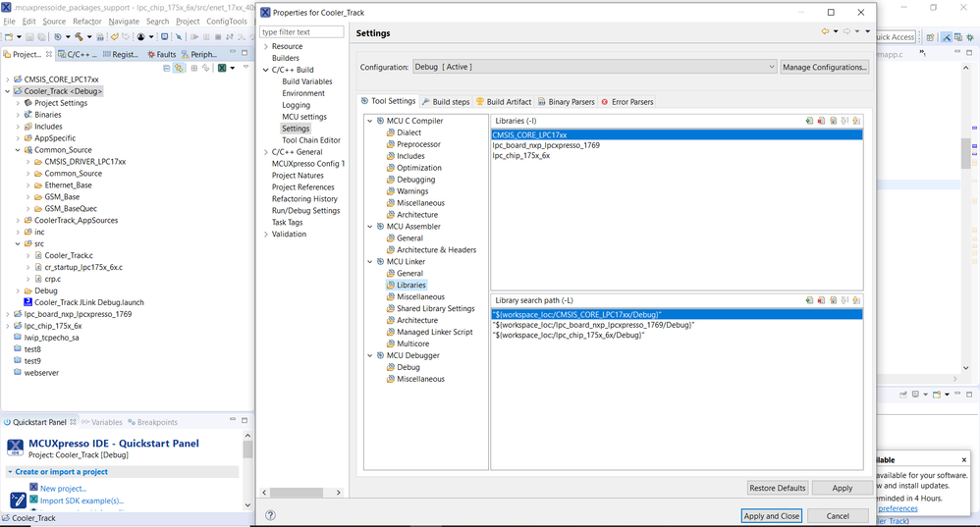Maximize the Project Explorer view
980x527 pixels.
pyautogui.click(x=245, y=53)
